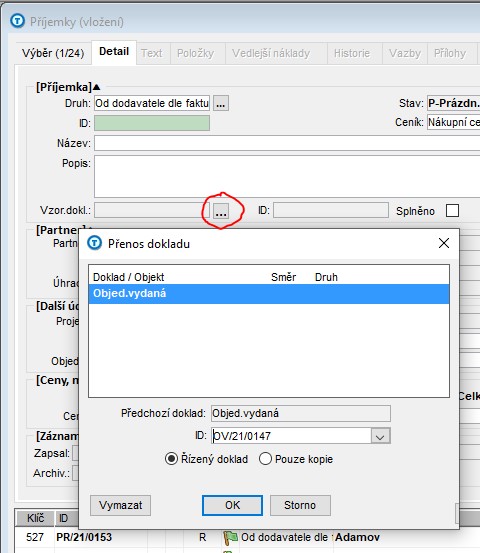Select the PR/21/0153 record in the table
The image size is (480, 553).
tap(84, 537)
